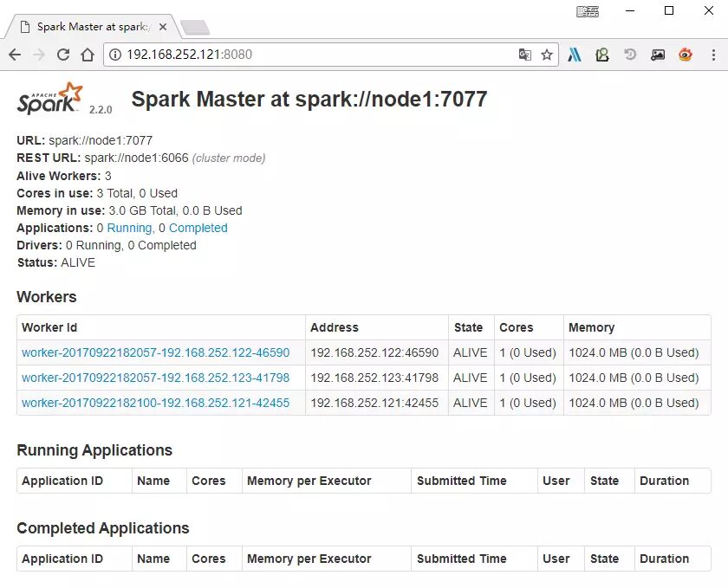Click the Status: ALIVE text
Viewport: 728px width, 588px height.
click(56, 262)
